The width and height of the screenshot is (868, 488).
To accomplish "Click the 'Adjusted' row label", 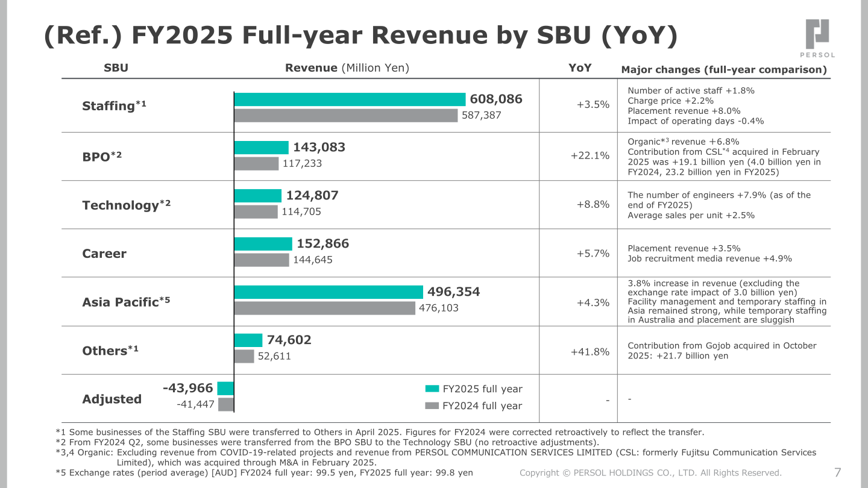I will point(112,399).
